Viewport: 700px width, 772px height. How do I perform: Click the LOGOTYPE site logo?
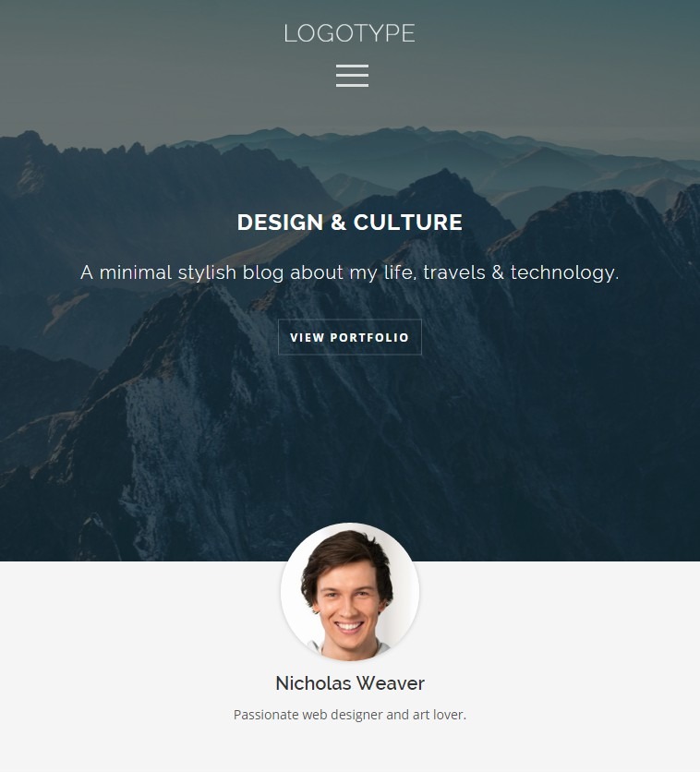[349, 33]
